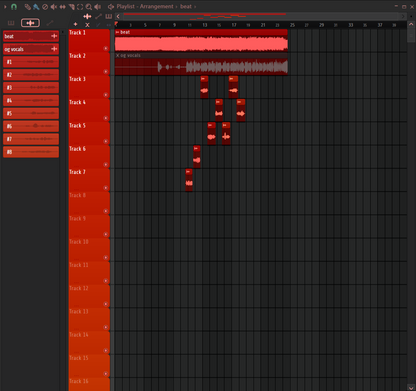Open the og vocals clip's menu icon
This screenshot has width=416, height=391.
click(x=117, y=55)
